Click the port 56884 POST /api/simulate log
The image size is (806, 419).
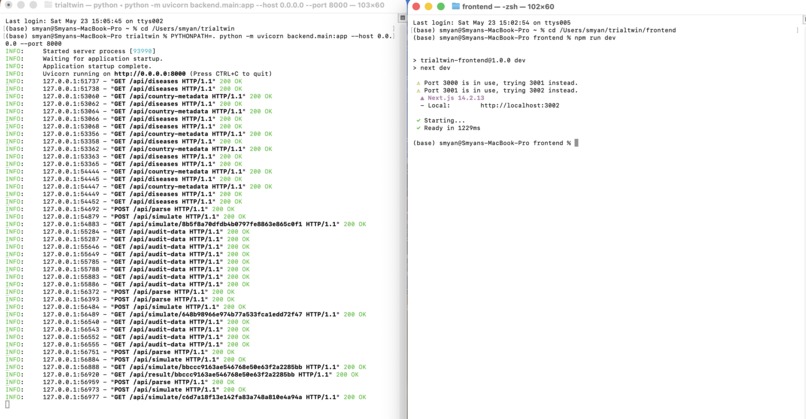(x=125, y=359)
